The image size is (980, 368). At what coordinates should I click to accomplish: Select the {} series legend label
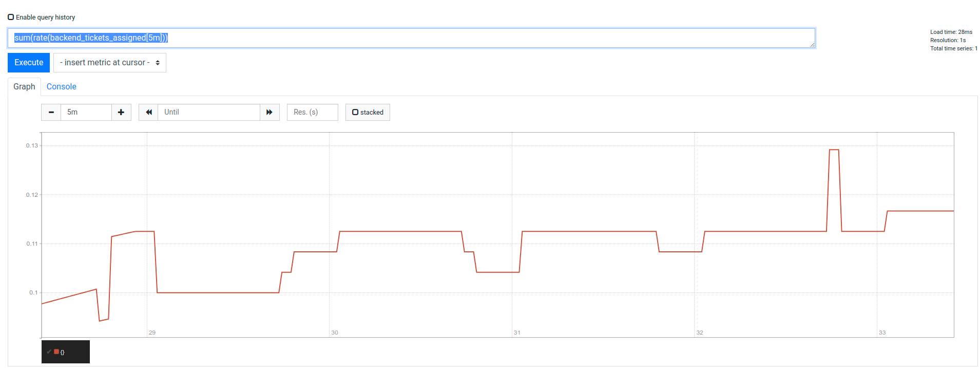(63, 353)
